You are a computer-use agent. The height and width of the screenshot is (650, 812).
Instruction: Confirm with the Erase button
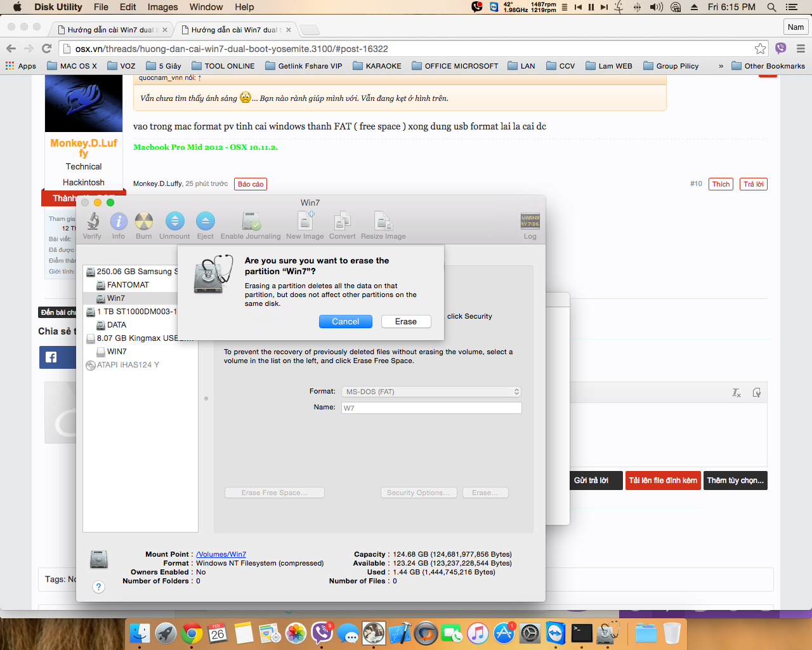(x=406, y=322)
